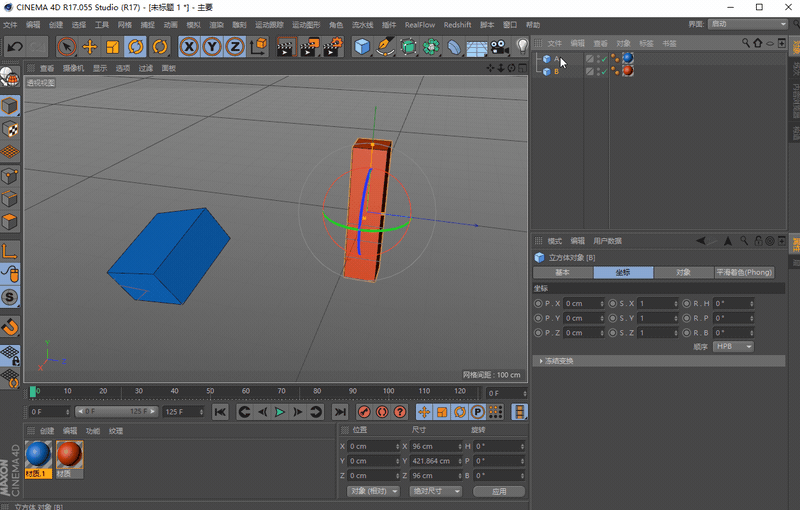Screen dimensions: 800x510
Task: Click the blue material tag on object A
Action: pyautogui.click(x=628, y=59)
